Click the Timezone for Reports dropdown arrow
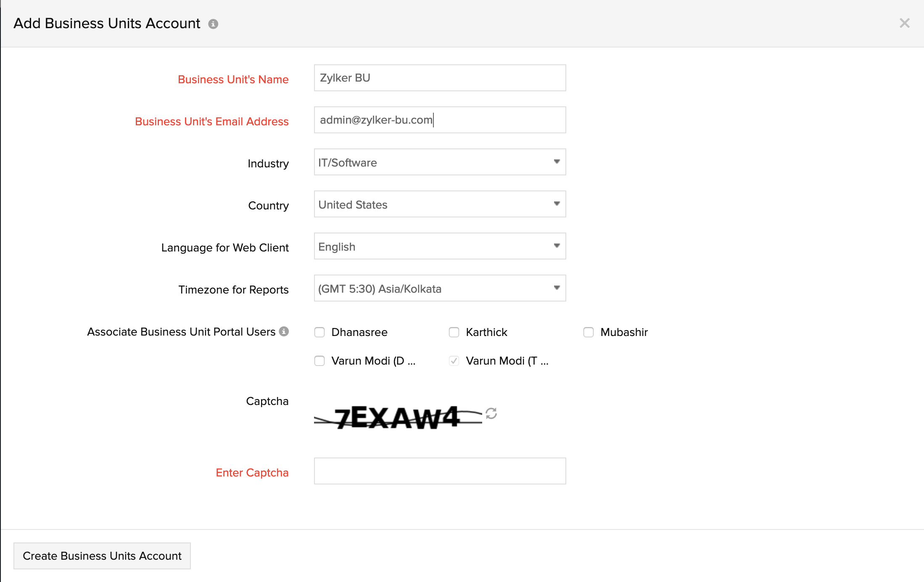Viewport: 924px width, 582px height. pyautogui.click(x=557, y=288)
